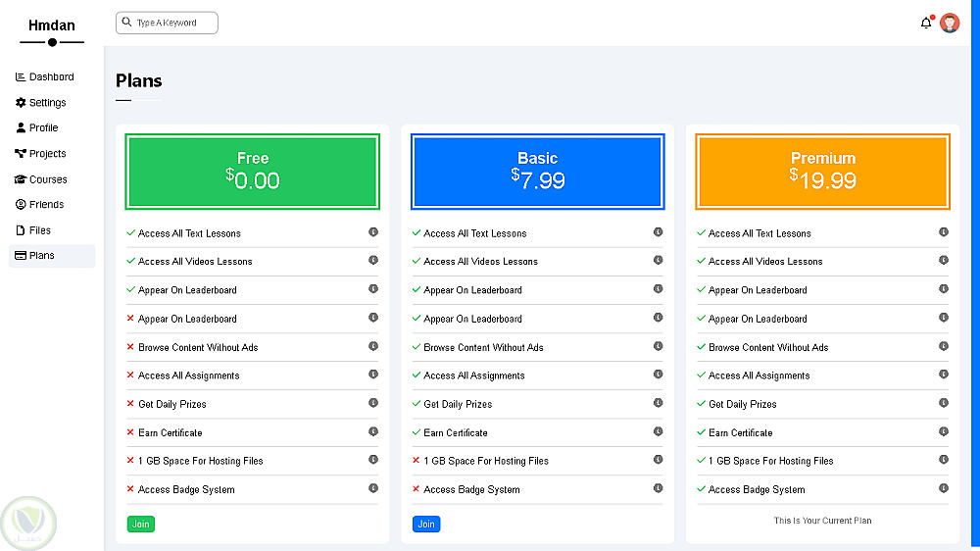Click the orange Premium plan header
Viewport: 980px width, 551px height.
822,172
